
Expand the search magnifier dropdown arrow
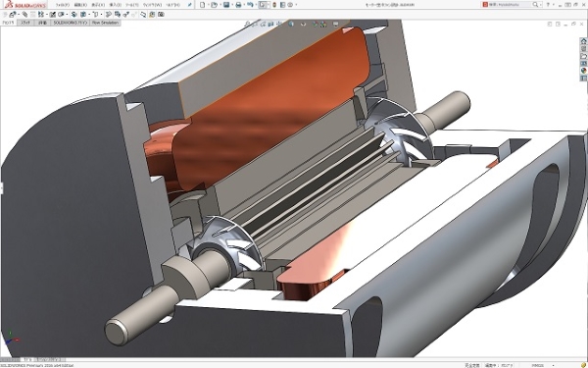(540, 5)
